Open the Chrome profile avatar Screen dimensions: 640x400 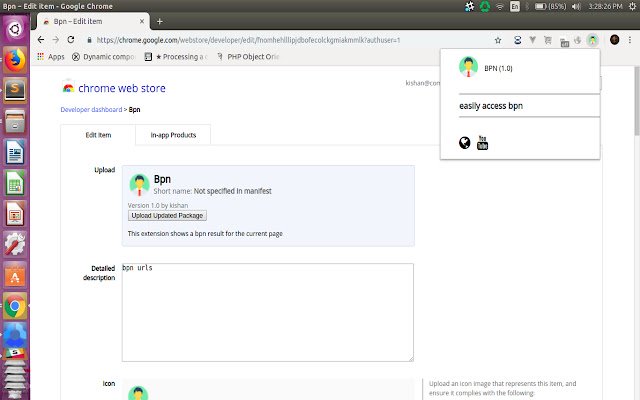point(614,40)
